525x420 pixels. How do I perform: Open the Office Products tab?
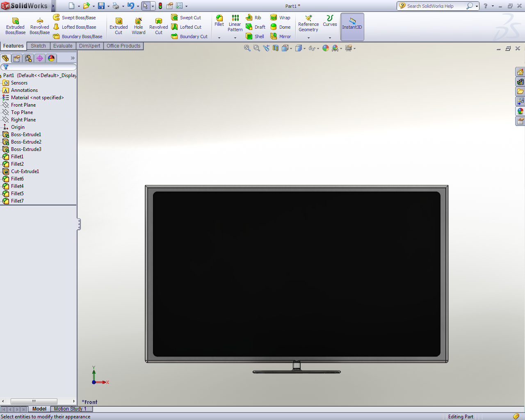[123, 46]
